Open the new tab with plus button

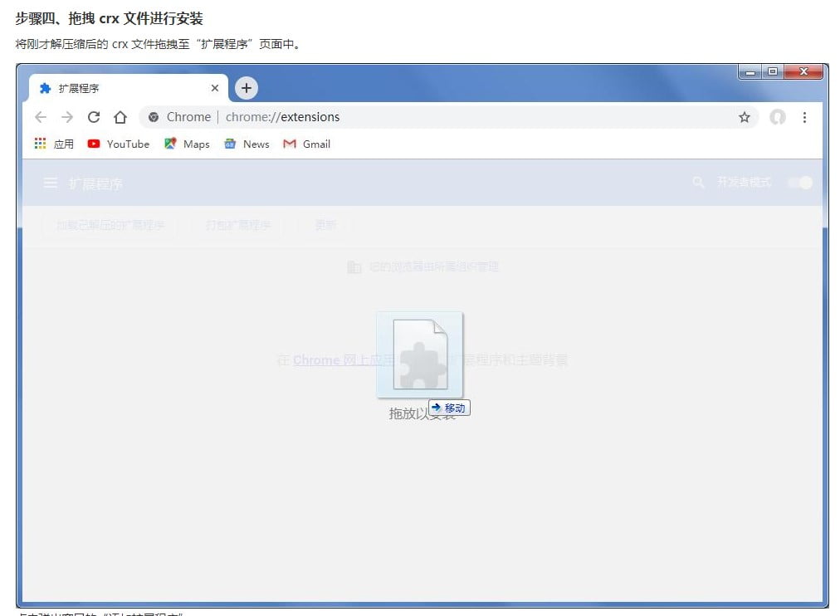pos(247,88)
